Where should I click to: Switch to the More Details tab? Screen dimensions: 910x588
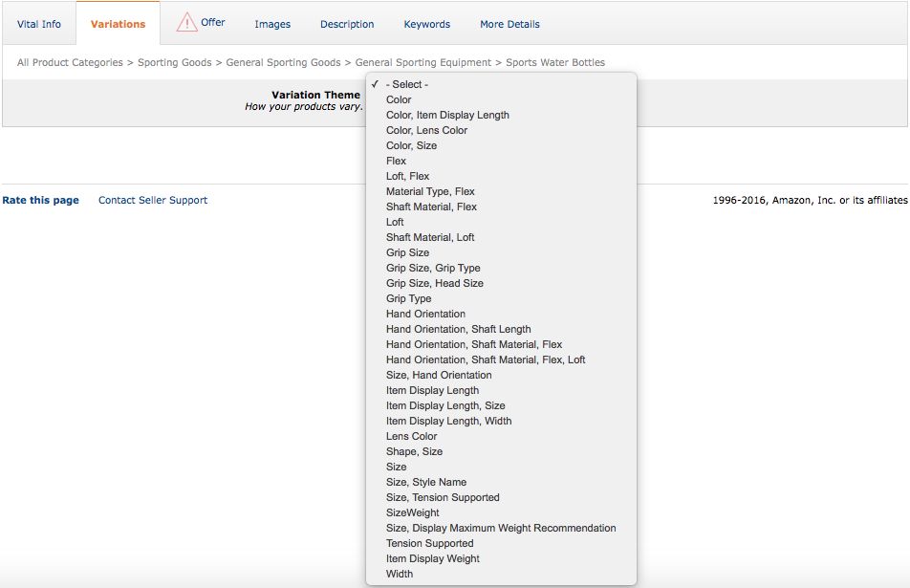point(509,24)
